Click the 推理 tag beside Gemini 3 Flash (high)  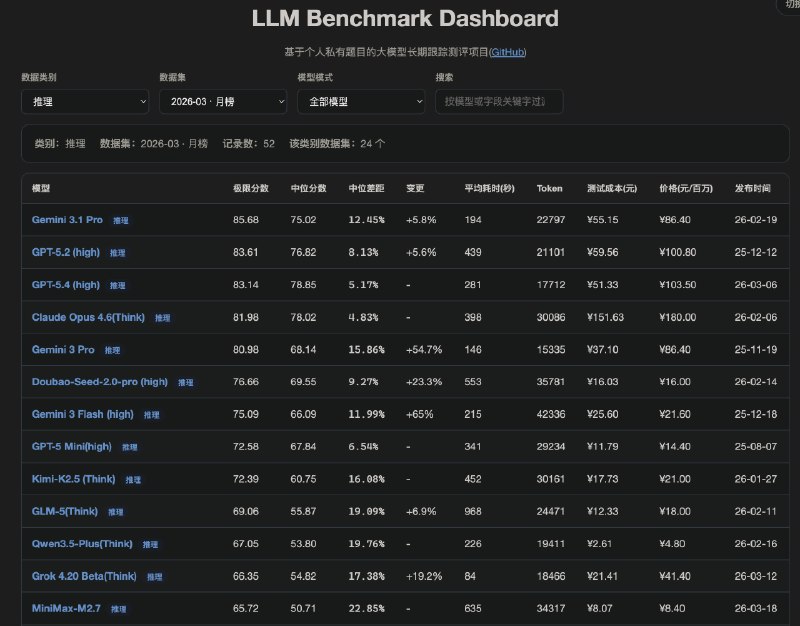pyautogui.click(x=152, y=415)
